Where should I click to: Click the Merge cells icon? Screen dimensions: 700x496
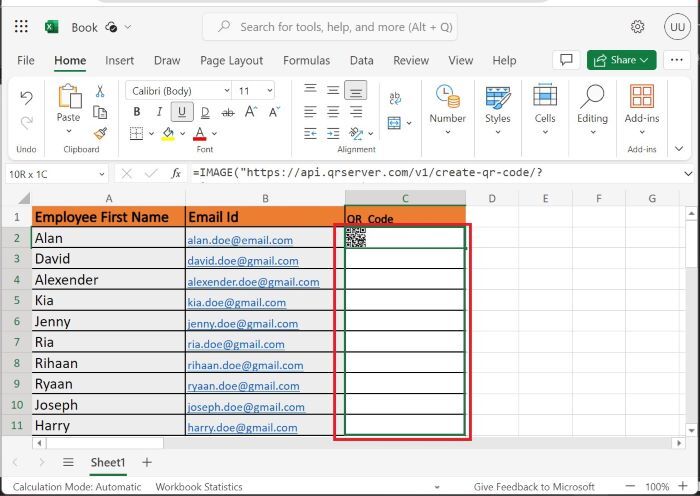[x=394, y=123]
